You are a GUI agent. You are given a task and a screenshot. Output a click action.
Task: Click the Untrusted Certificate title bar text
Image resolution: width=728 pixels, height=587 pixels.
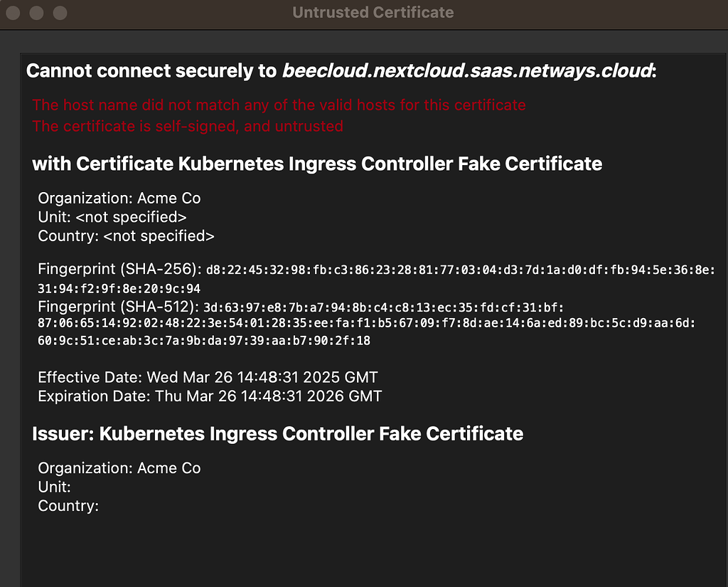[x=373, y=12]
